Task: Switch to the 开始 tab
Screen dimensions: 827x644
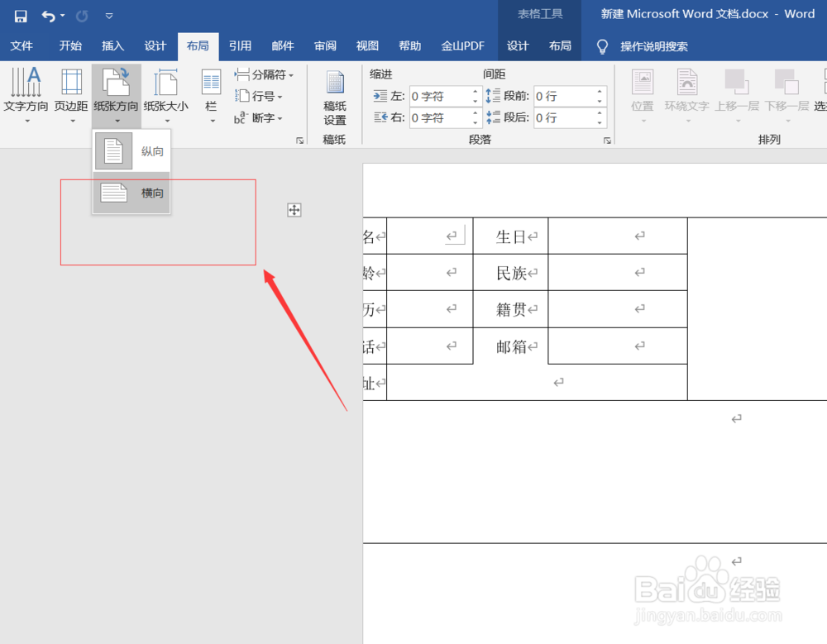Action: pos(70,46)
